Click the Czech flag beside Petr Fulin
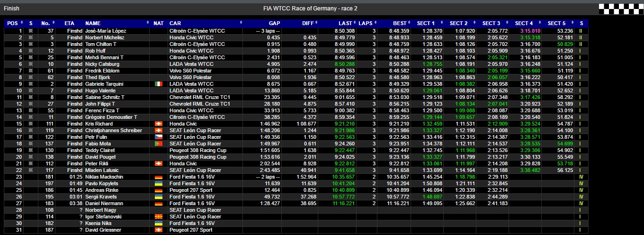Image resolution: width=644 pixels, height=235 pixels. coord(159,137)
